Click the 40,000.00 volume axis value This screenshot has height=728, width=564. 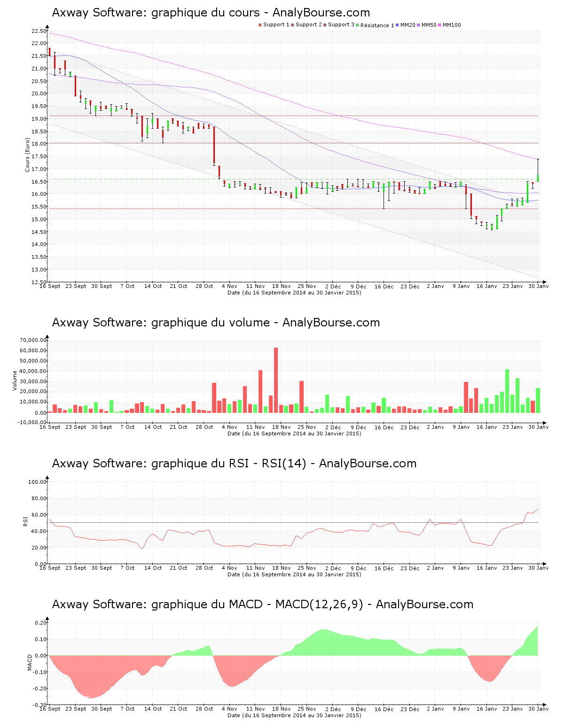(x=33, y=371)
